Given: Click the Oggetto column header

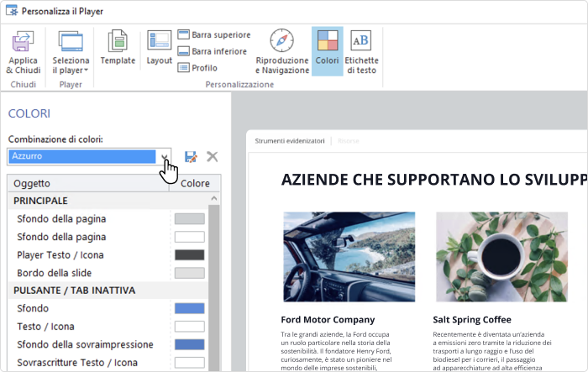Looking at the screenshot, I should [x=88, y=183].
